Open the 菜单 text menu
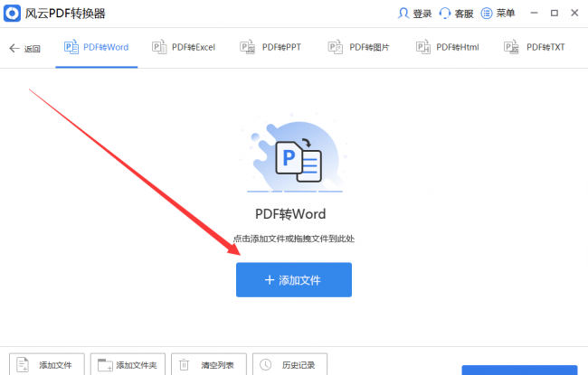This screenshot has width=588, height=375. point(506,14)
